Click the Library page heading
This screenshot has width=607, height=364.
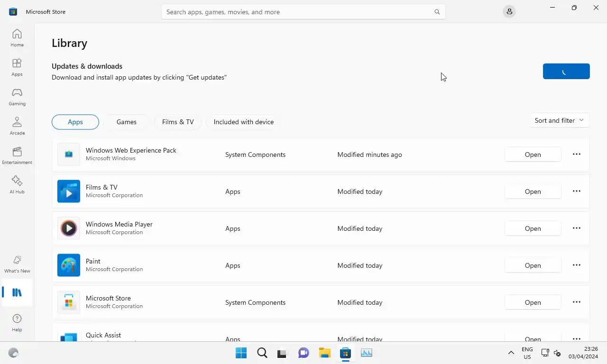pyautogui.click(x=69, y=43)
